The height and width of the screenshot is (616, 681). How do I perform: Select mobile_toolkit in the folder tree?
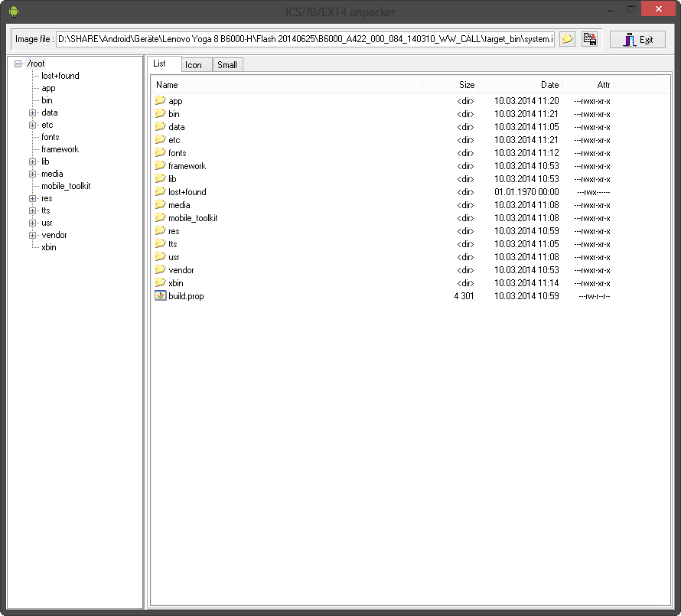point(66,186)
